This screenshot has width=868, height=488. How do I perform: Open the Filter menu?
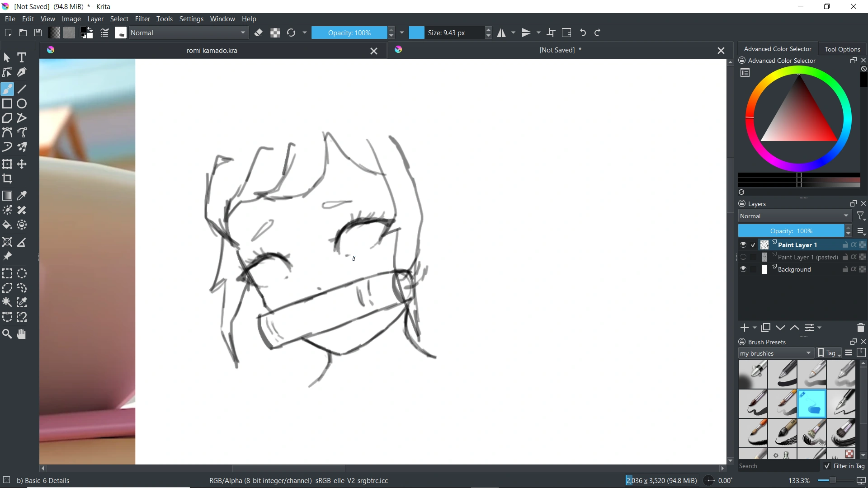point(143,19)
